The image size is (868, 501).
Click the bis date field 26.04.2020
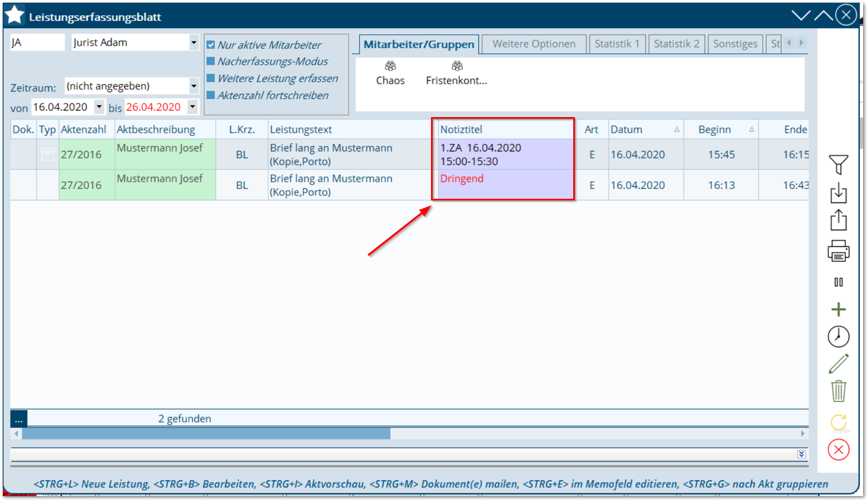[x=155, y=107]
